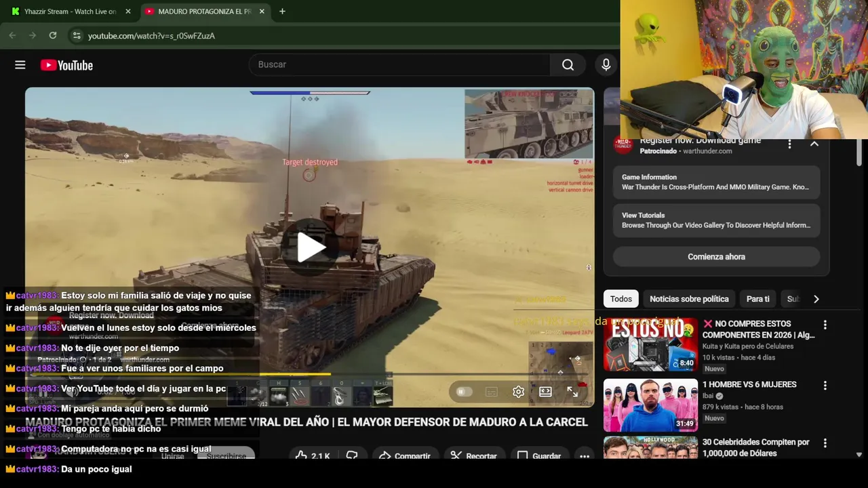The width and height of the screenshot is (868, 488).
Task: Save the video with Guardar
Action: pos(540,456)
